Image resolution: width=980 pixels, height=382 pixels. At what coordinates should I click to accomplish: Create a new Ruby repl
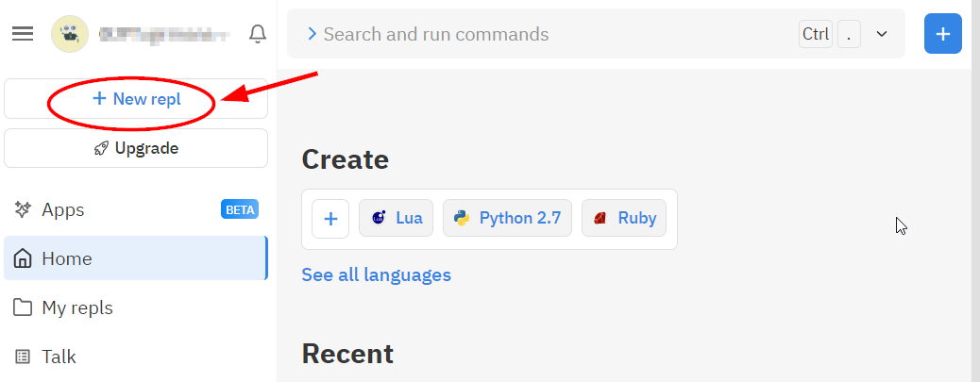point(624,218)
